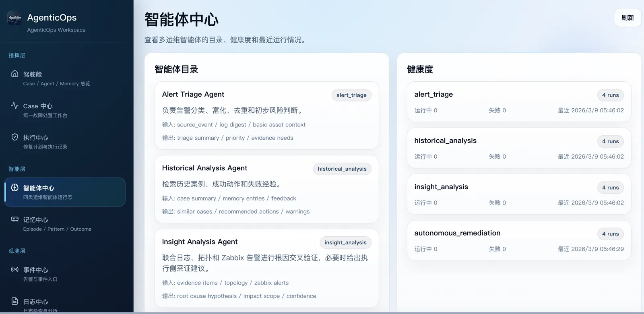This screenshot has height=314, width=644.
Task: Click the AgenticOps Workspace label
Action: coord(56,30)
